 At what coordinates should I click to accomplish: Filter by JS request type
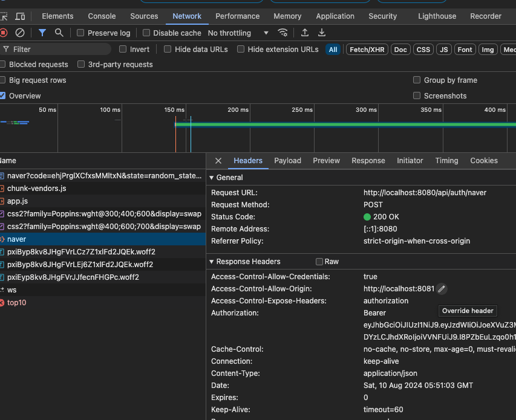click(x=444, y=50)
